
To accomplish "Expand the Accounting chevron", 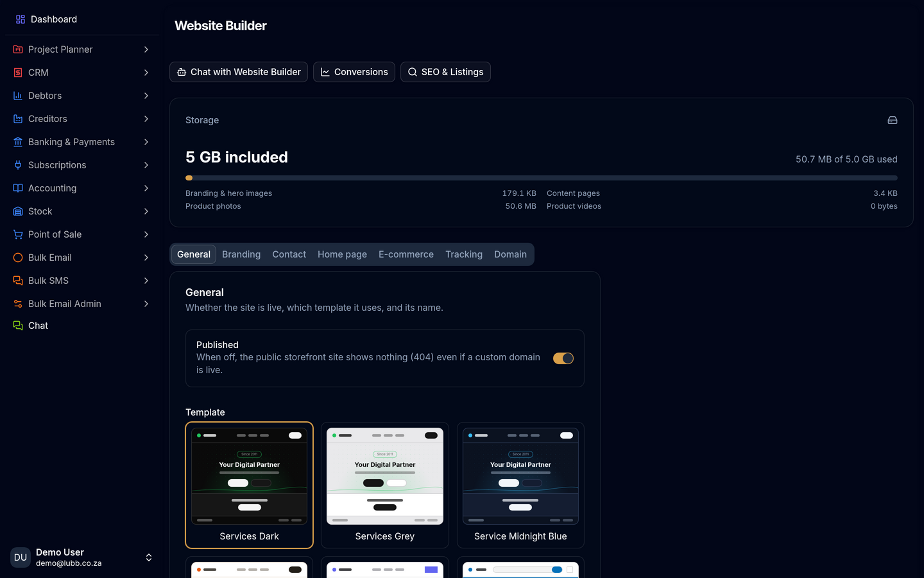I will [x=146, y=188].
